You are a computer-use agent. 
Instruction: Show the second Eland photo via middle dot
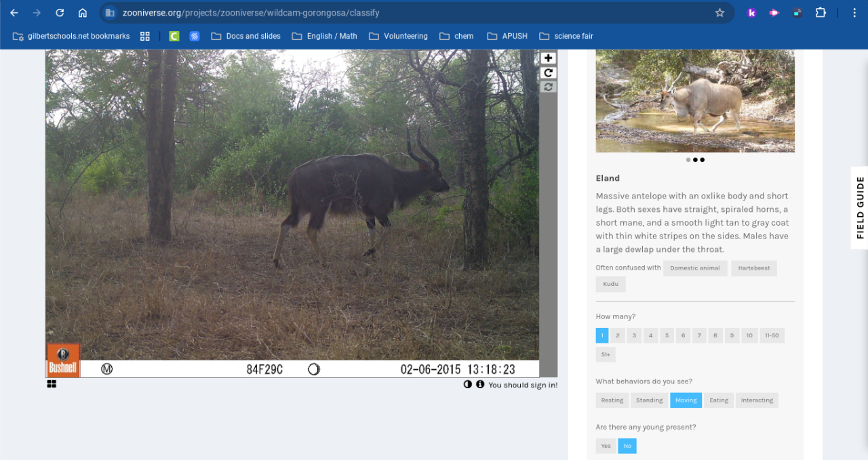point(695,160)
